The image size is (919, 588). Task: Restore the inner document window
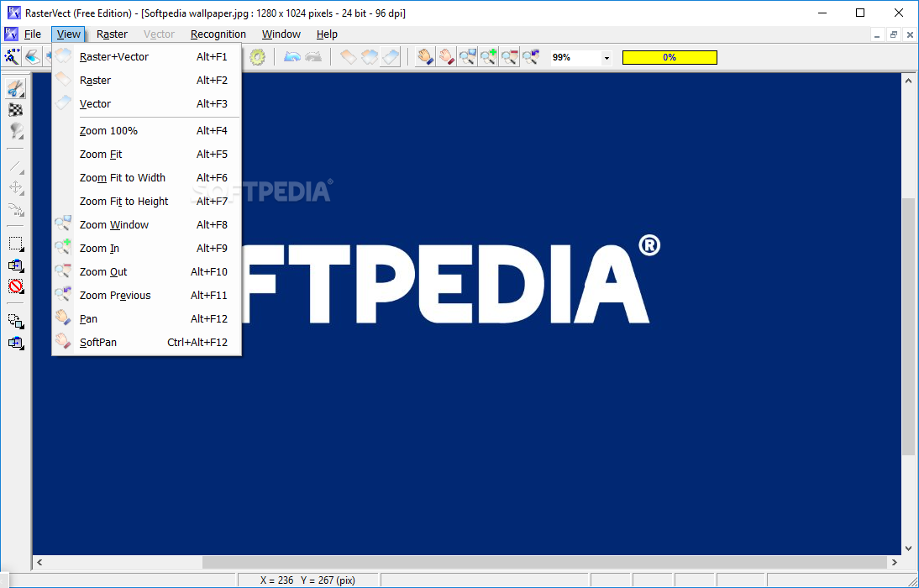[894, 34]
